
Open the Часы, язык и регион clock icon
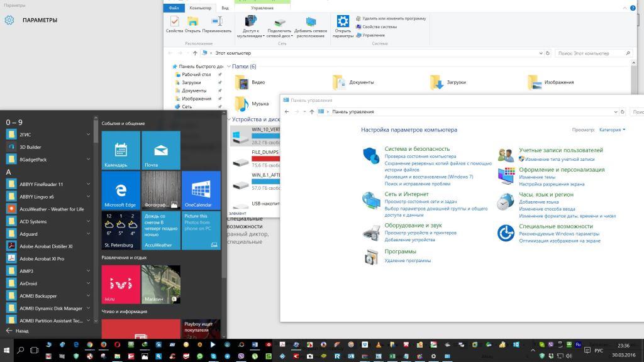(x=506, y=201)
